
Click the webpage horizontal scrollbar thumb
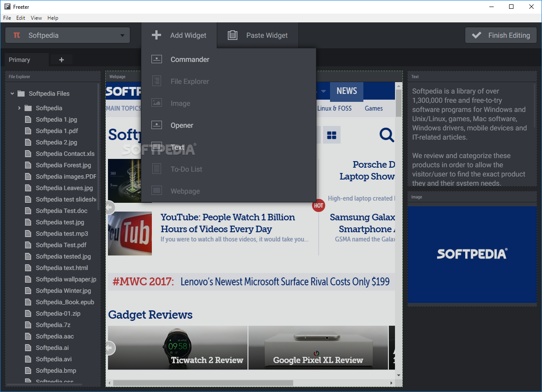point(203,383)
